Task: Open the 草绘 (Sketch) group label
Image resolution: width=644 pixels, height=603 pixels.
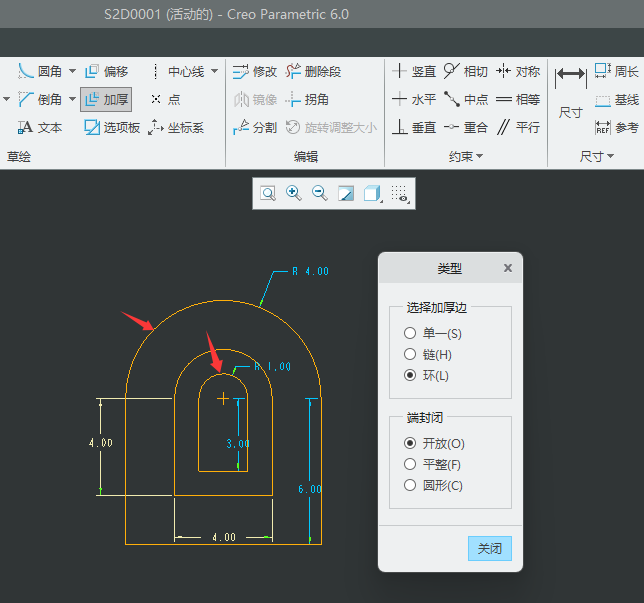Action: coord(19,157)
